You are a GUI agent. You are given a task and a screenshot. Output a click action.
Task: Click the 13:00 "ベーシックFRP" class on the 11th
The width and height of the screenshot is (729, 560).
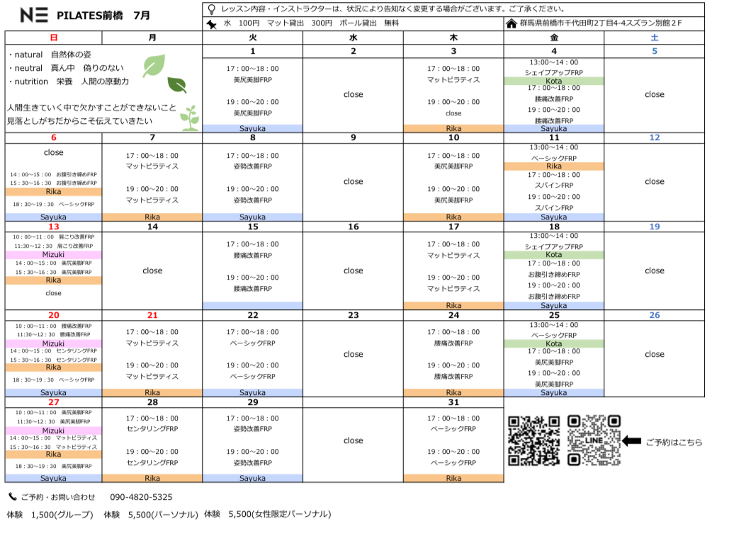554,158
